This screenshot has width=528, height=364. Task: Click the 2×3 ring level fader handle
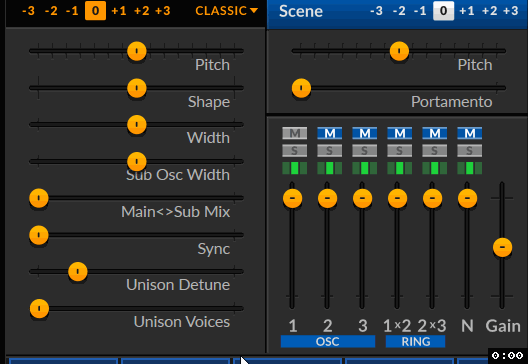[x=432, y=198]
